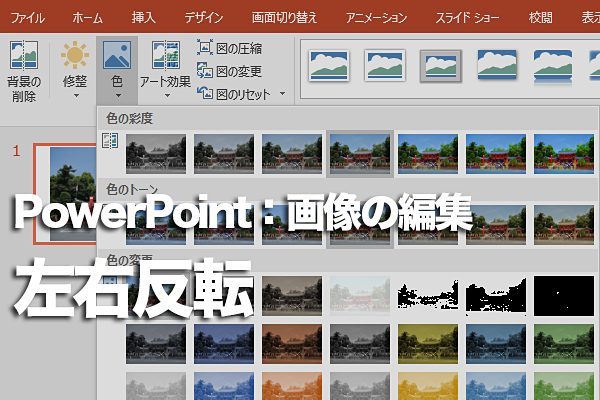This screenshot has height=400, width=600.
Task: Apply the second black and white threshold preset
Action: (x=496, y=296)
